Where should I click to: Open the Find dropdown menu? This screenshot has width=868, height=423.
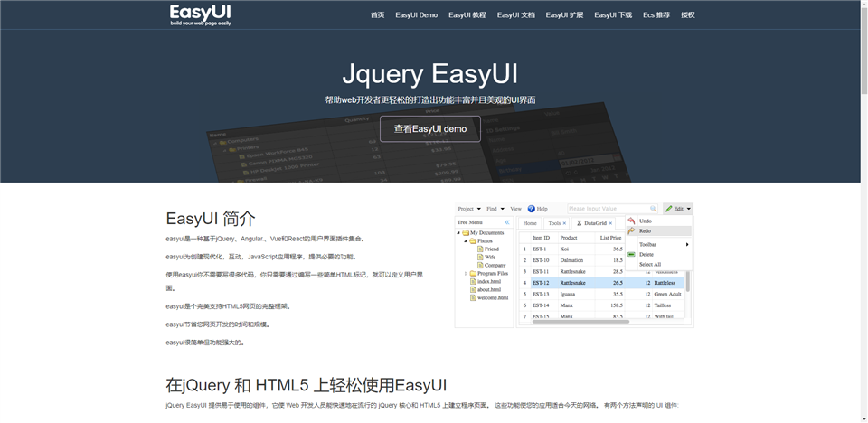495,209
